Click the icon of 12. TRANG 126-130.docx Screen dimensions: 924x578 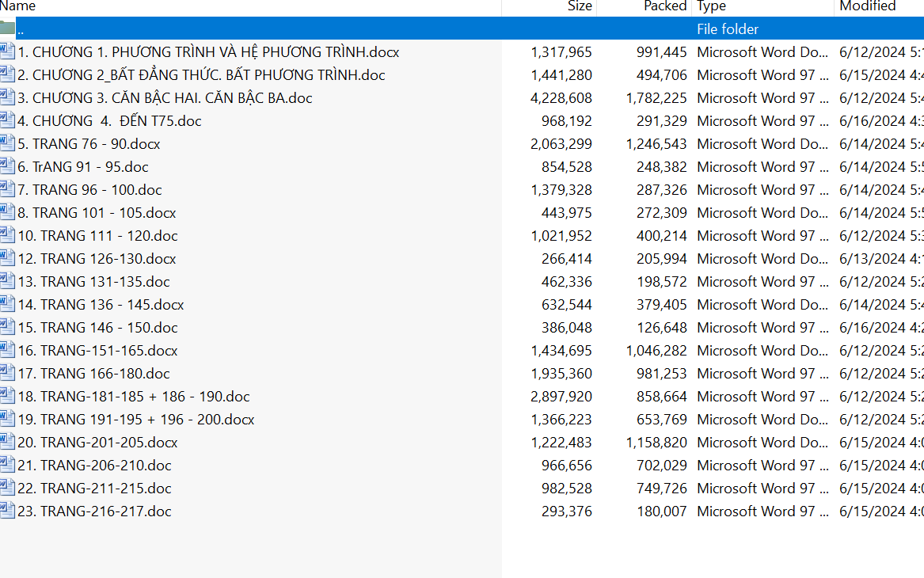click(x=7, y=259)
